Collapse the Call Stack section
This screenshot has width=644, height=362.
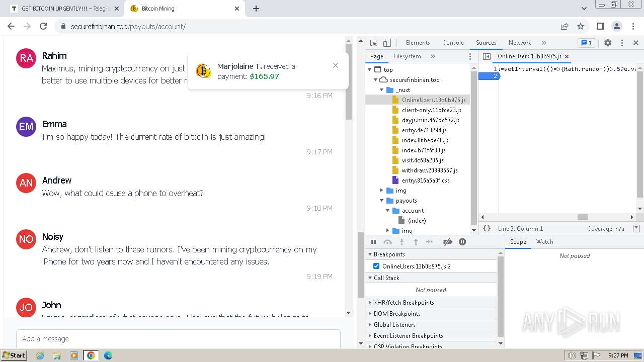point(431,278)
